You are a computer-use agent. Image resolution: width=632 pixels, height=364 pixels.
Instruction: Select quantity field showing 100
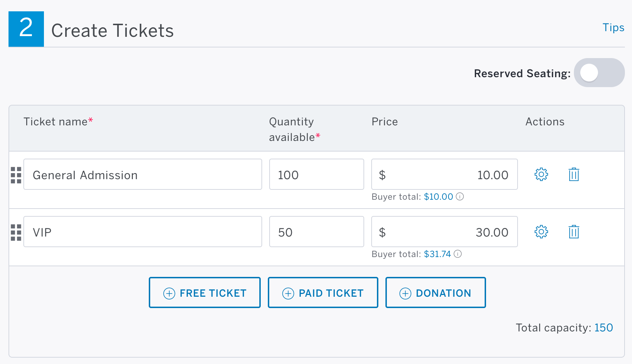[317, 174]
